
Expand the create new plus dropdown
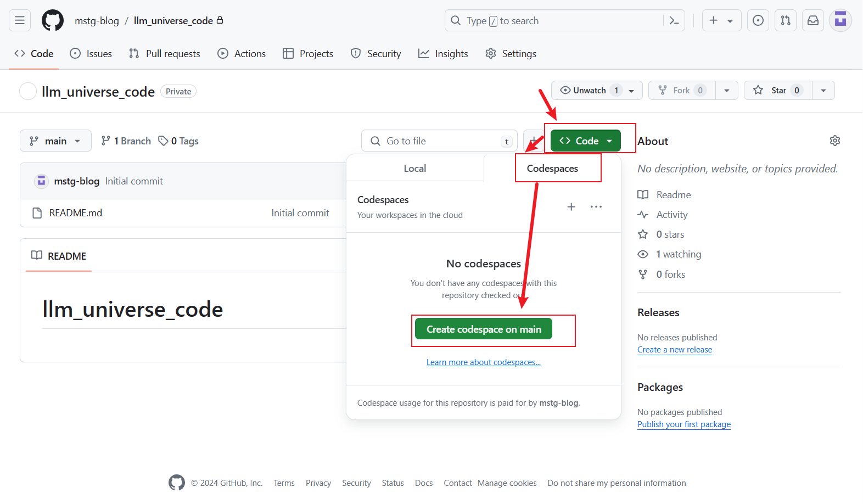click(x=721, y=20)
